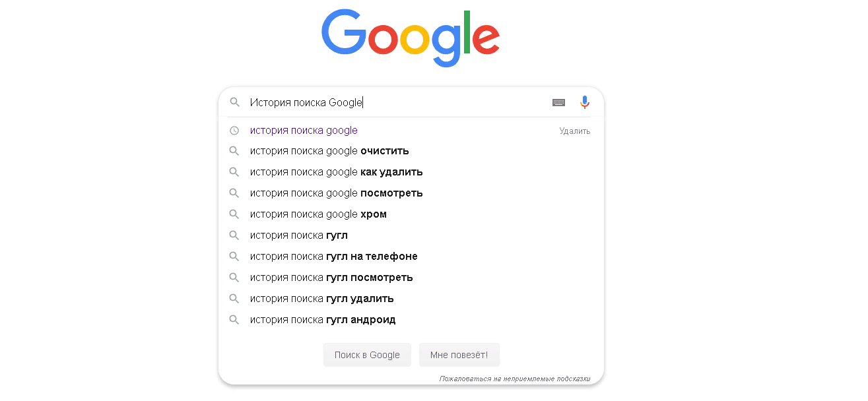Screen dimensions: 868x401
Task: Select suggestion 'история поиска google'
Action: [x=304, y=131]
